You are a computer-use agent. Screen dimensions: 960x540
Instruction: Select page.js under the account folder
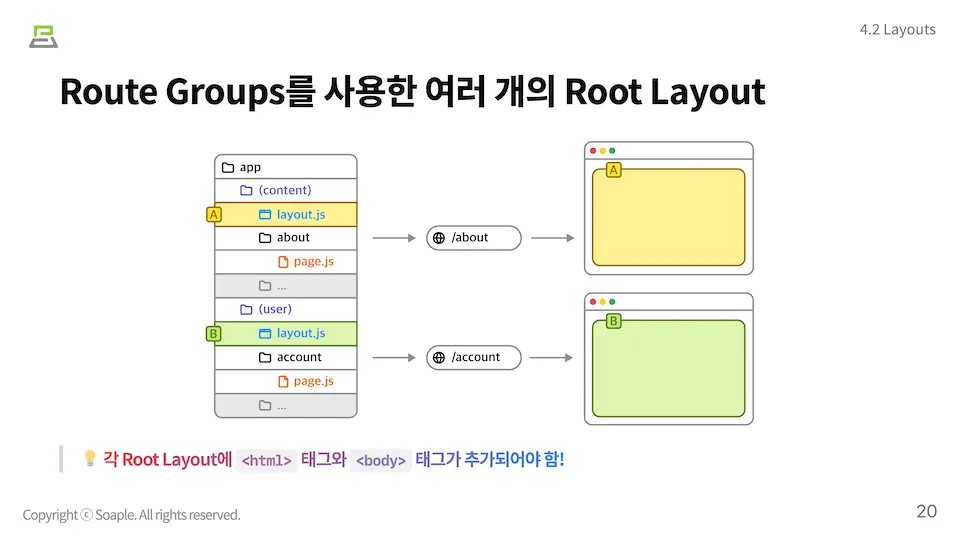[286, 381]
